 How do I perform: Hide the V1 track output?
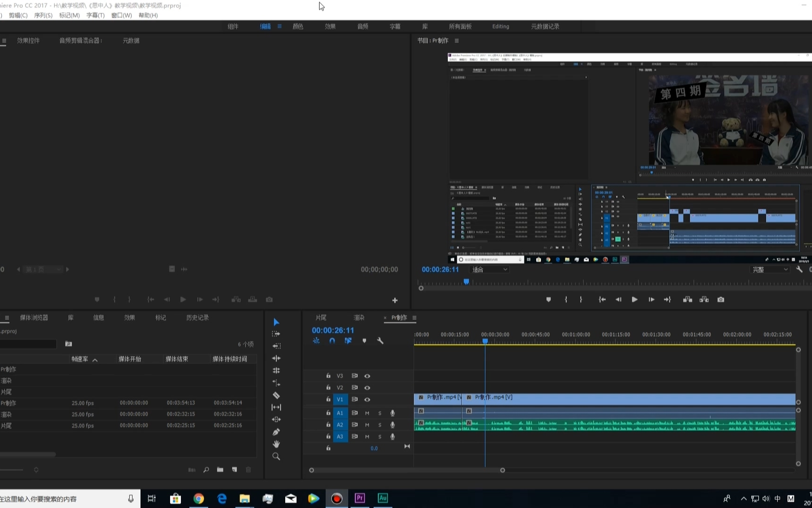(367, 399)
